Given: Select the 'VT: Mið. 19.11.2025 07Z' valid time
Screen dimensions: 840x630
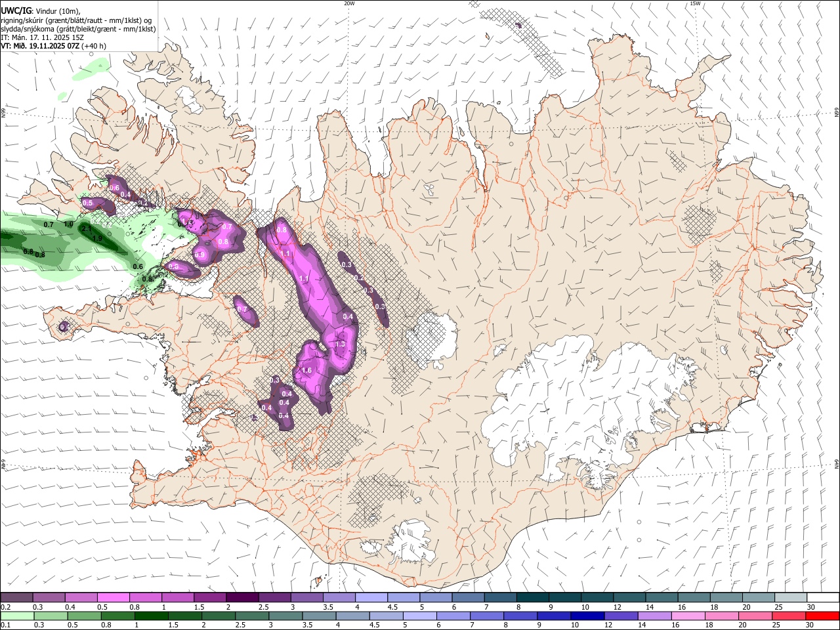Looking at the screenshot, I should tap(39, 46).
